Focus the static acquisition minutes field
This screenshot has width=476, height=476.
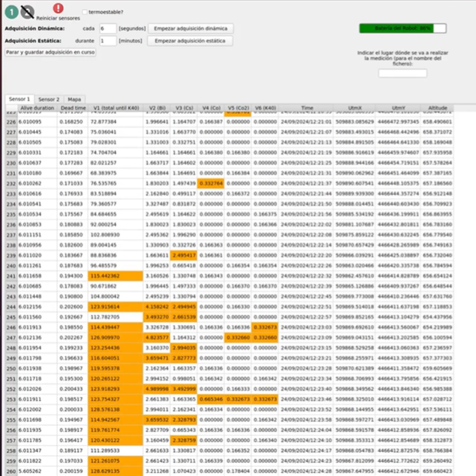(x=108, y=41)
